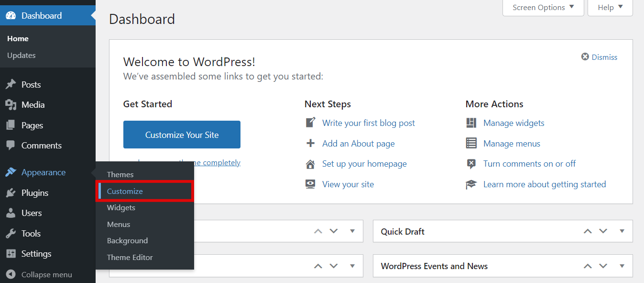Click the pencil icon beside Write your first blog post
The image size is (644, 283).
(x=311, y=122)
